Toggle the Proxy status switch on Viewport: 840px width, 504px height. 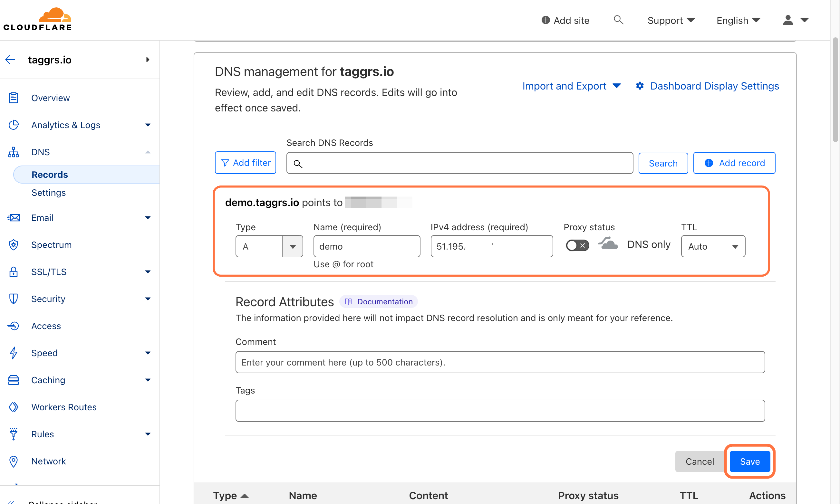pos(577,245)
